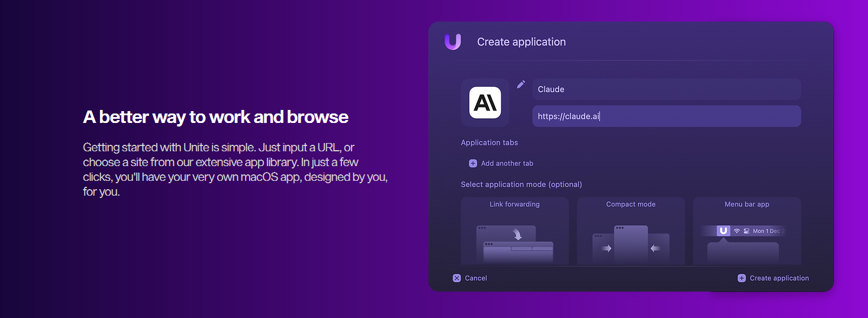Screen dimensions: 868x318
Task: Click the URL field with https://claude.ai
Action: 666,116
